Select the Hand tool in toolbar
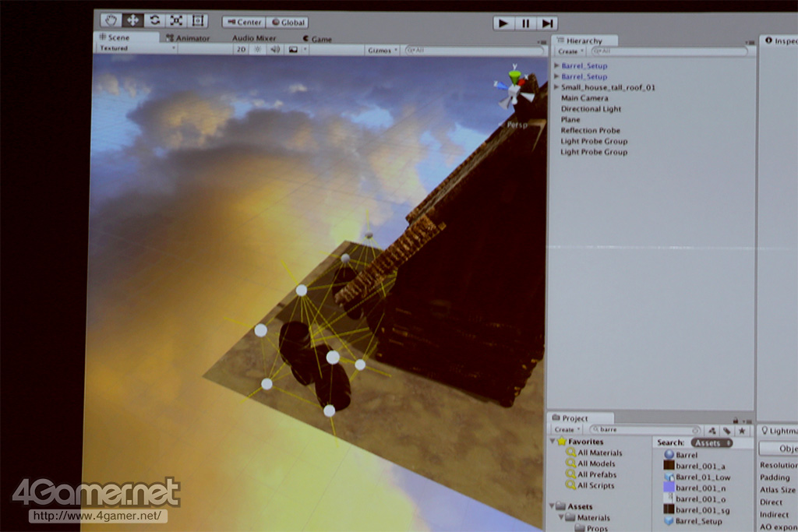The image size is (798, 532). point(111,21)
